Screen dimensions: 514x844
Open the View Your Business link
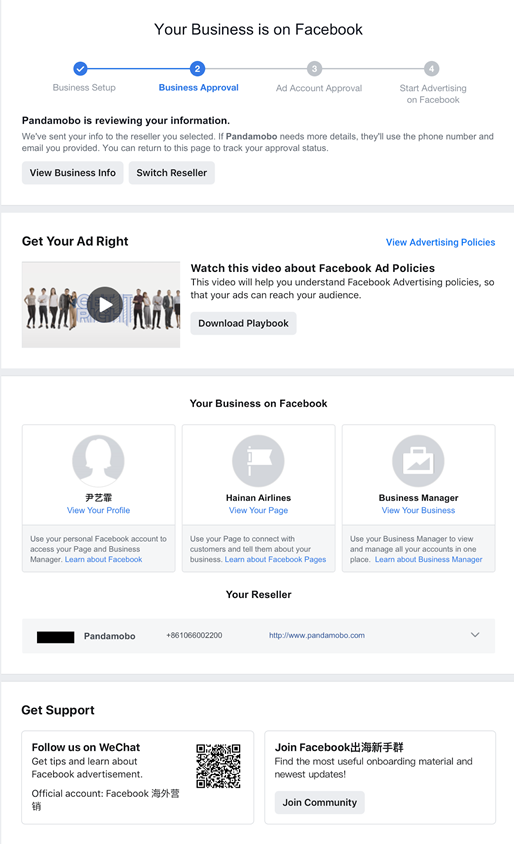418,510
